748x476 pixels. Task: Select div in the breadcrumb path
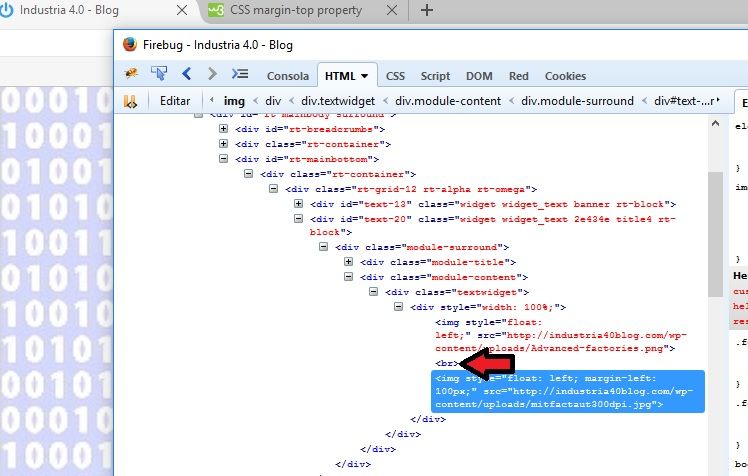coord(273,101)
